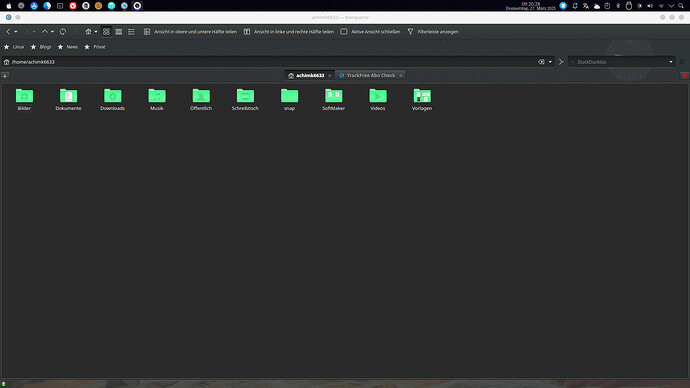690x388 pixels.
Task: Switch to icons view mode
Action: (106, 32)
